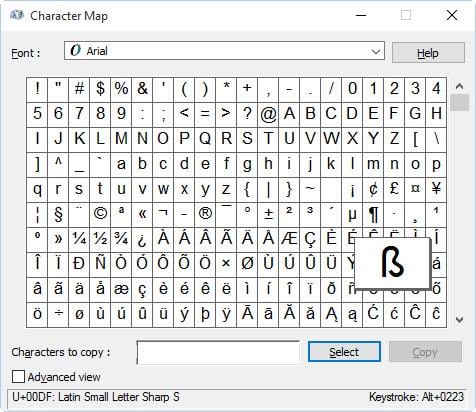Select the capital letter W

click(331, 139)
